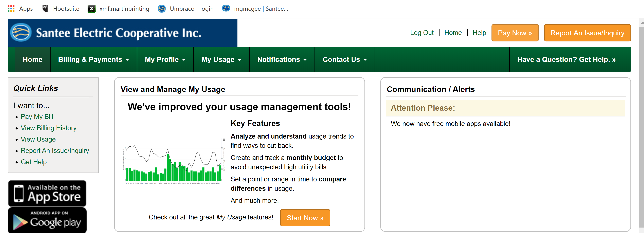Image resolution: width=644 pixels, height=233 pixels.
Task: Click 'We now have free mobile apps available!' text
Action: click(x=450, y=124)
